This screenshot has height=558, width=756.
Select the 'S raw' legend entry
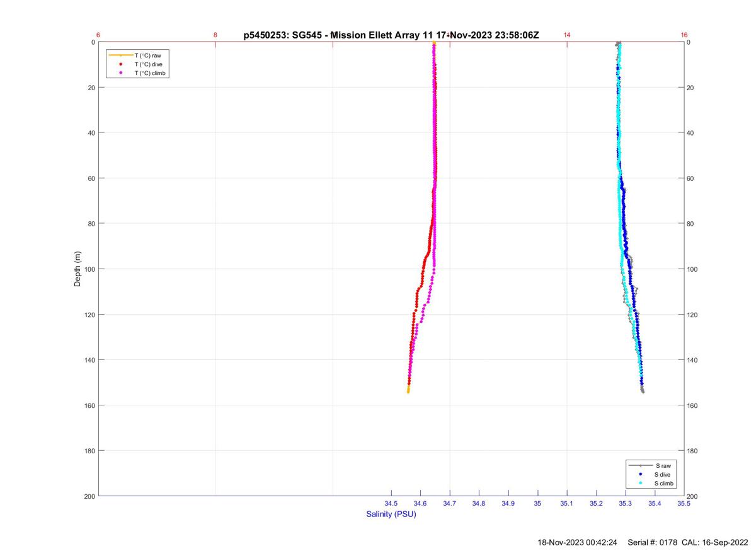pyautogui.click(x=649, y=465)
